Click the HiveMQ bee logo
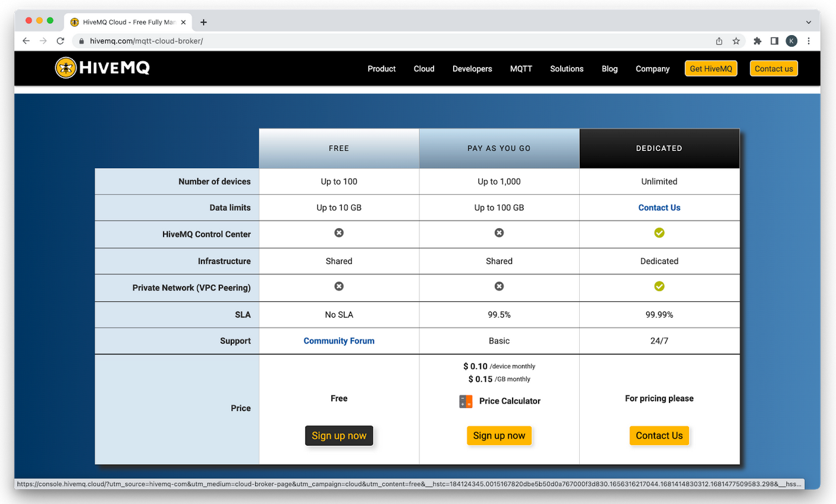 pos(65,68)
